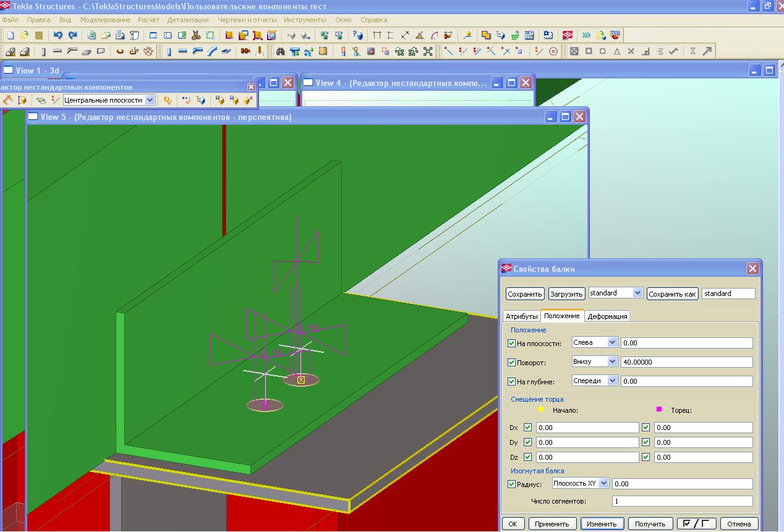
Task: Open the 'Центральные плоскости' dropdown
Action: coord(150,100)
